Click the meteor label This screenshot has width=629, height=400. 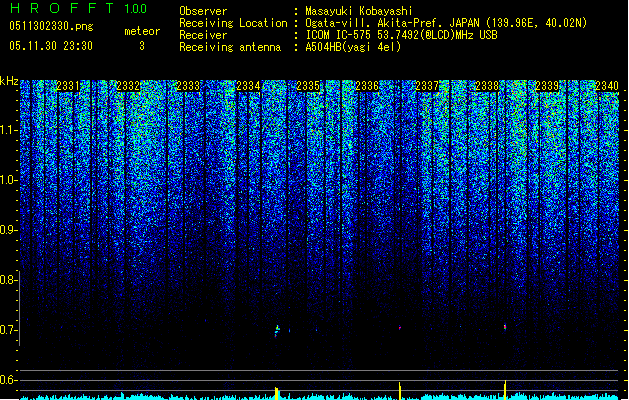click(142, 31)
